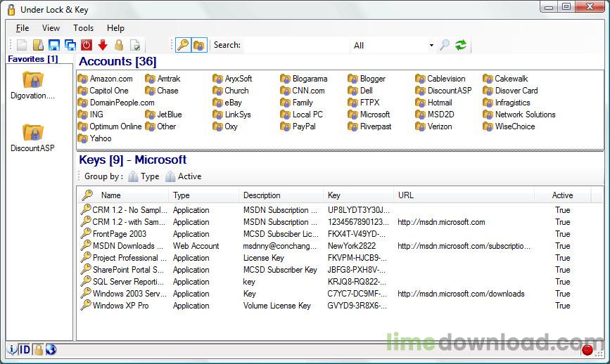Viewport: 610px width, 364px height.
Task: Open the Hotmail account folder
Action: tap(434, 103)
